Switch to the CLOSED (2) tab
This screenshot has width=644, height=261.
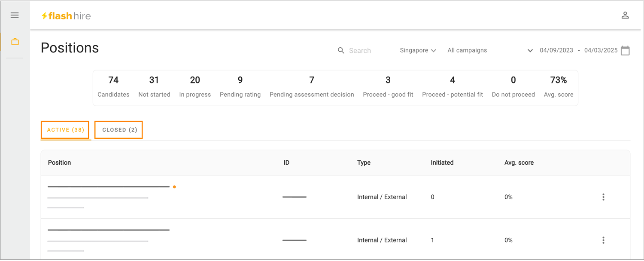(x=119, y=130)
